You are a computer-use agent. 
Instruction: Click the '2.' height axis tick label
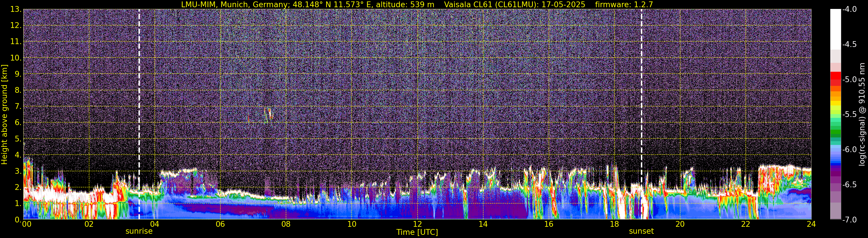tap(18, 188)
